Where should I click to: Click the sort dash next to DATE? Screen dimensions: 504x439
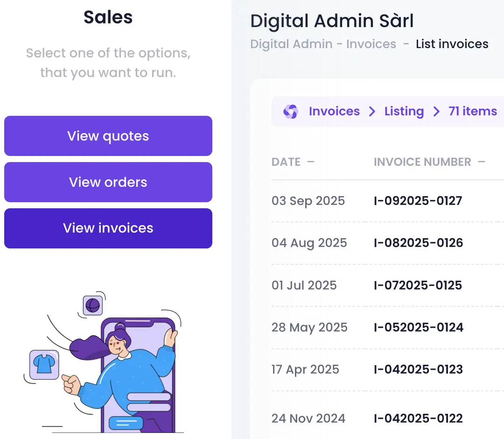point(311,162)
